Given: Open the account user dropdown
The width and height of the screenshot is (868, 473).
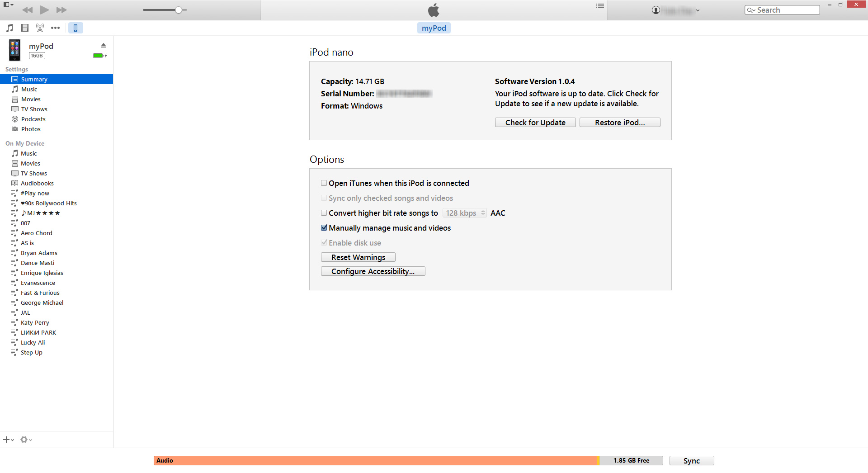Looking at the screenshot, I should pos(676,10).
